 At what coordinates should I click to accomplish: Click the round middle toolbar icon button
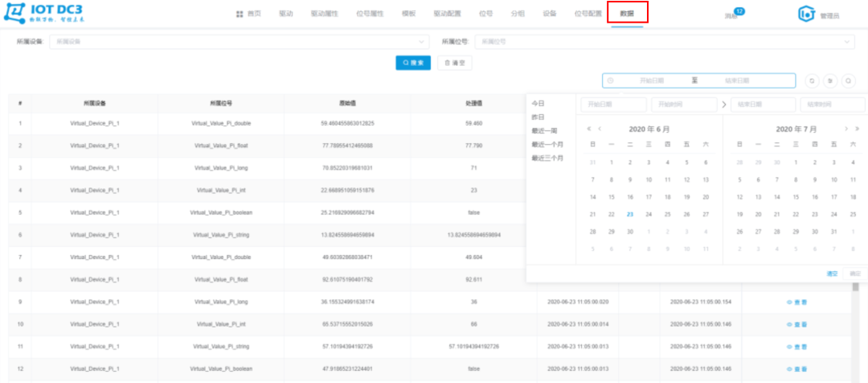[x=830, y=81]
